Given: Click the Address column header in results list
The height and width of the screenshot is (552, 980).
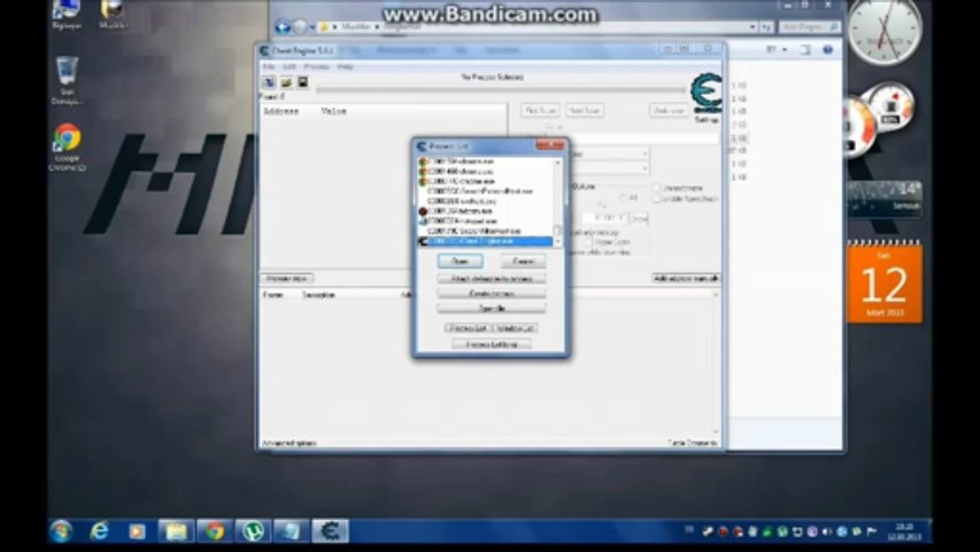Looking at the screenshot, I should [x=280, y=111].
